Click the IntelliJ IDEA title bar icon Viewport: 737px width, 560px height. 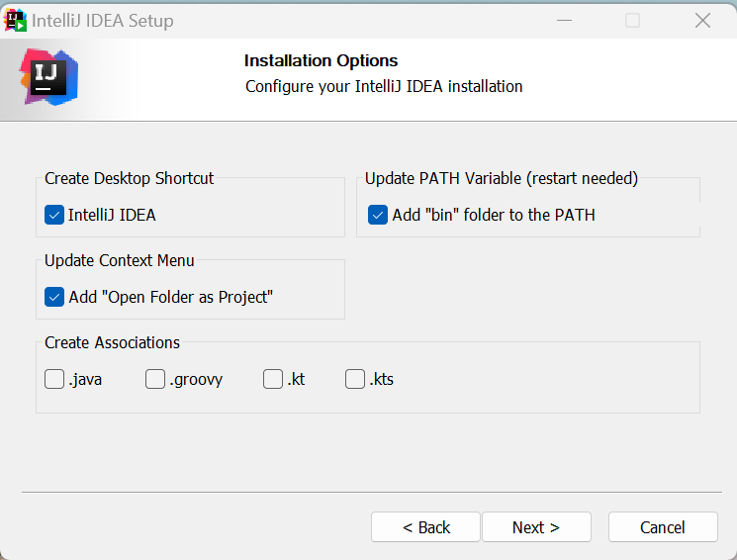click(x=16, y=20)
